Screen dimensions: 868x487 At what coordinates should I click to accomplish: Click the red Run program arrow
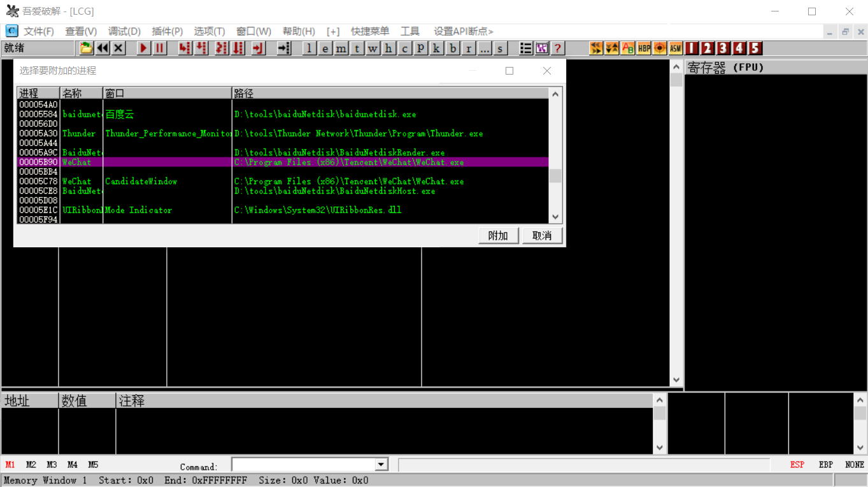[x=143, y=48]
